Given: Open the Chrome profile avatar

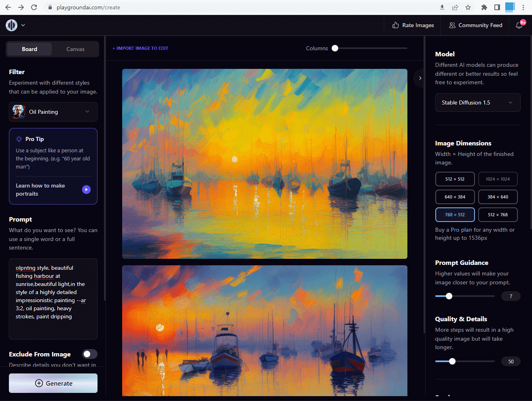Looking at the screenshot, I should click(x=510, y=7).
